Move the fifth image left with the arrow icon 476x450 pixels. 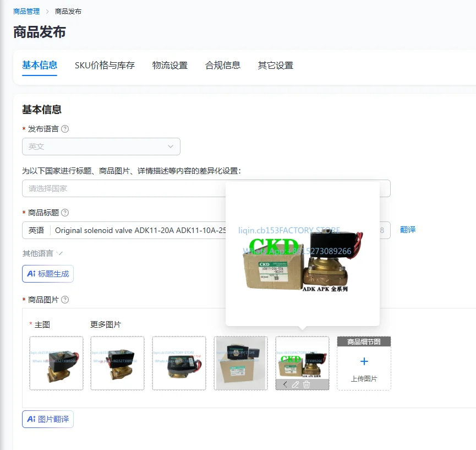[285, 384]
